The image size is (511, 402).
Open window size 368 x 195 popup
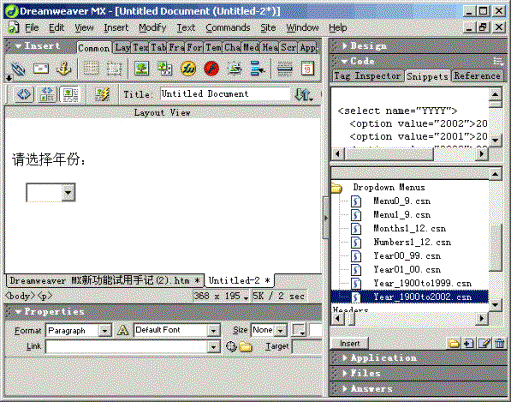point(220,296)
